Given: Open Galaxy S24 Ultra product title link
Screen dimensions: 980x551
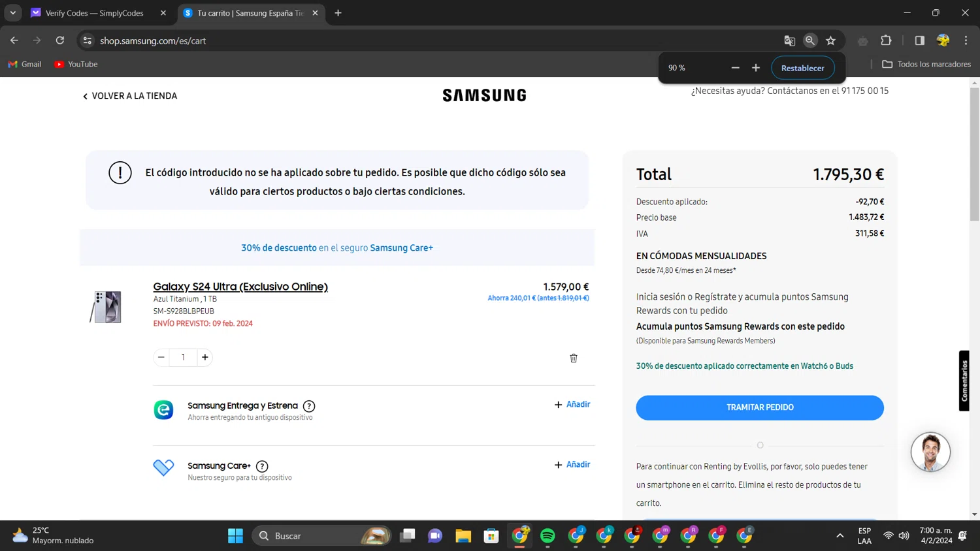Looking at the screenshot, I should (x=240, y=287).
